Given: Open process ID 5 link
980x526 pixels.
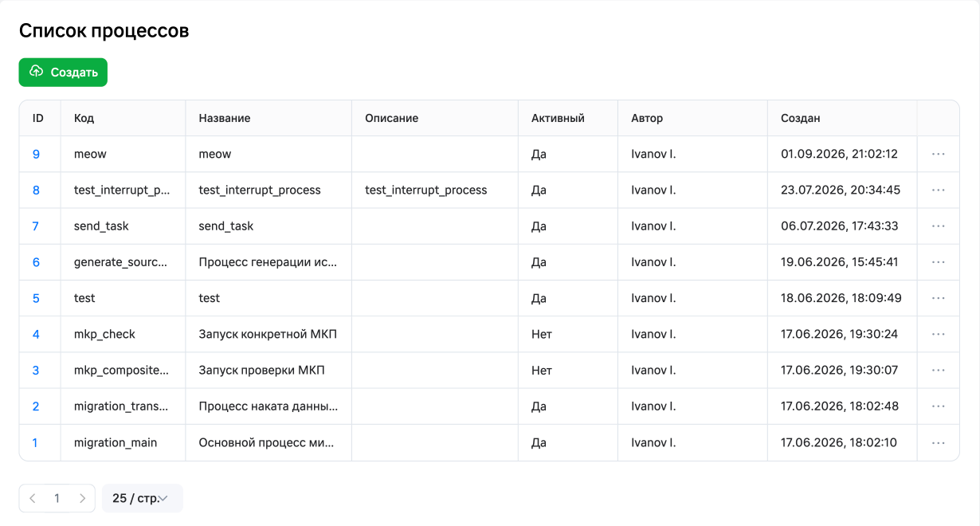Looking at the screenshot, I should [x=36, y=298].
